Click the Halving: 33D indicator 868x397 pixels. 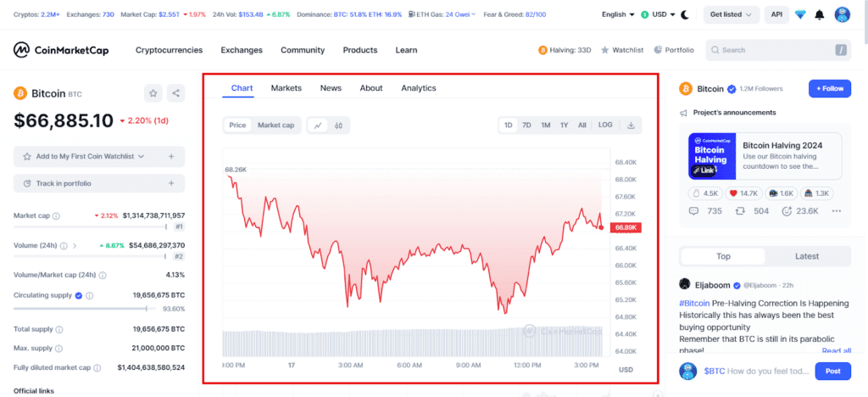pos(565,50)
